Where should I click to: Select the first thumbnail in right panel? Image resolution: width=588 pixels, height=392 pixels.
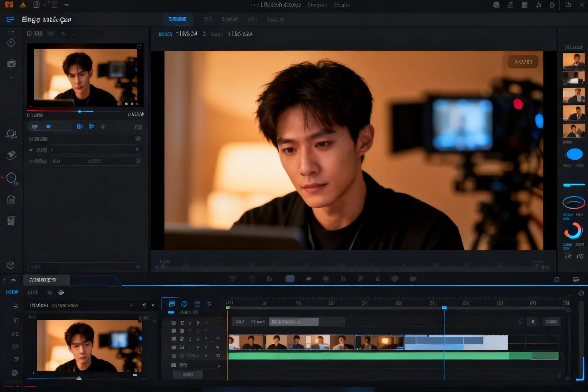click(x=573, y=60)
